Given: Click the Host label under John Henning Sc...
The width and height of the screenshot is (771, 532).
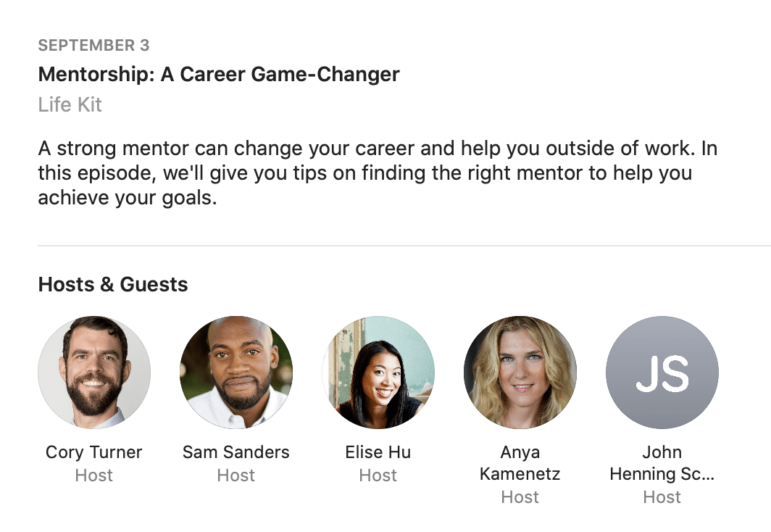Looking at the screenshot, I should (x=662, y=497).
